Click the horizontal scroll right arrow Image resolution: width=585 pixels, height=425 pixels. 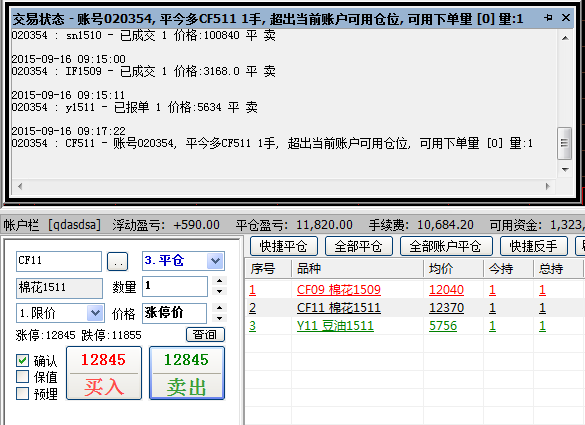547,186
